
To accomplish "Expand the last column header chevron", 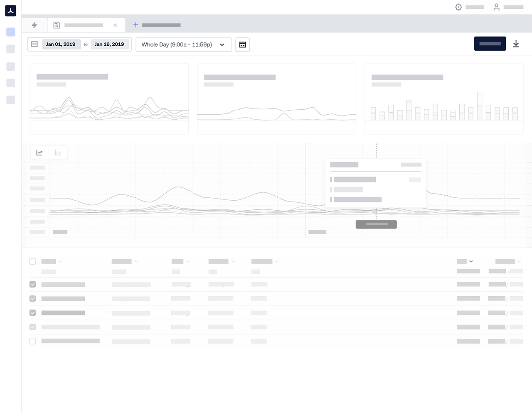I will point(519,261).
